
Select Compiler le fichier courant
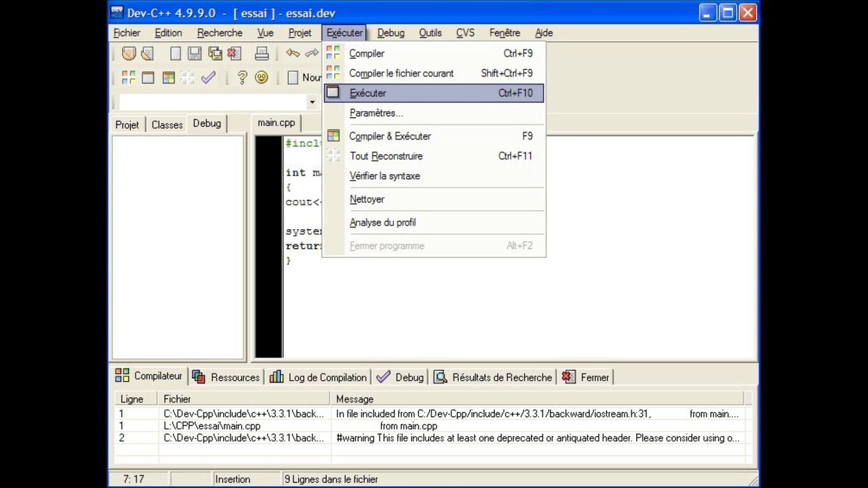coord(434,73)
